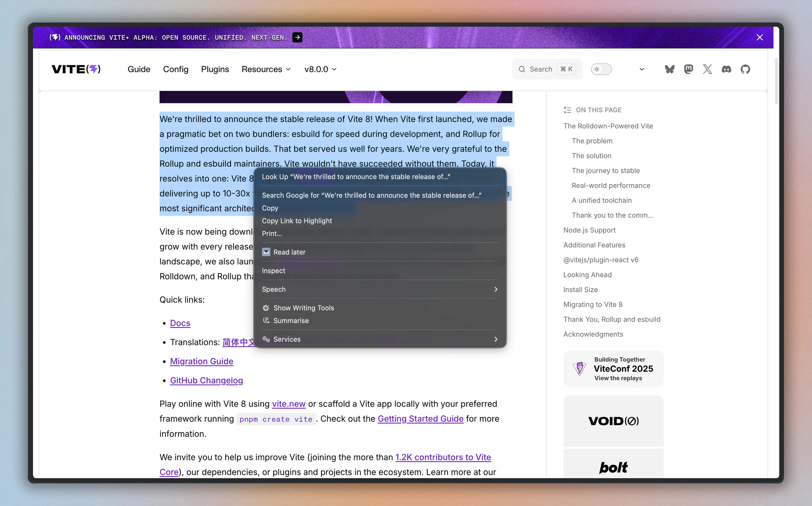Click the Search input field

pyautogui.click(x=547, y=69)
